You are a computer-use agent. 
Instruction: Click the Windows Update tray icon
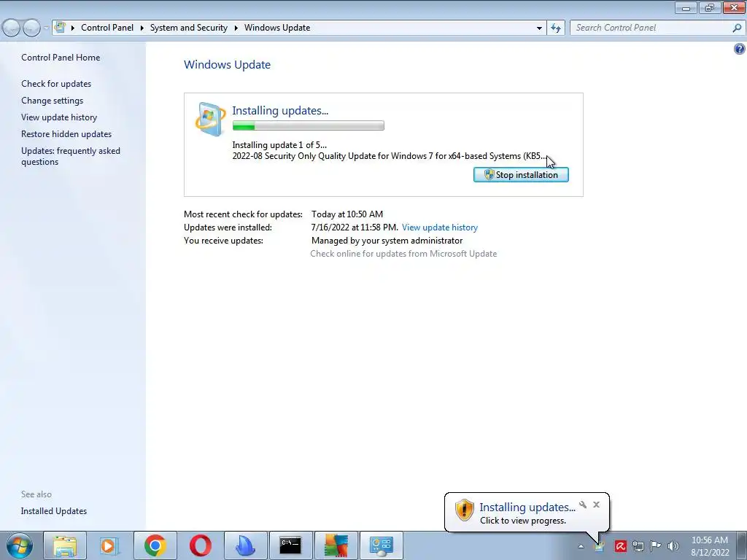600,546
